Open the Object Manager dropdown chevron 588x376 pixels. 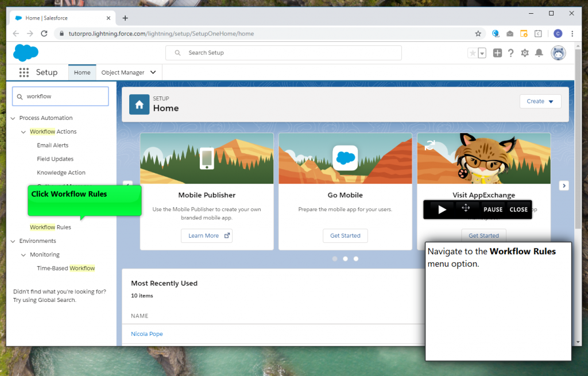(153, 72)
